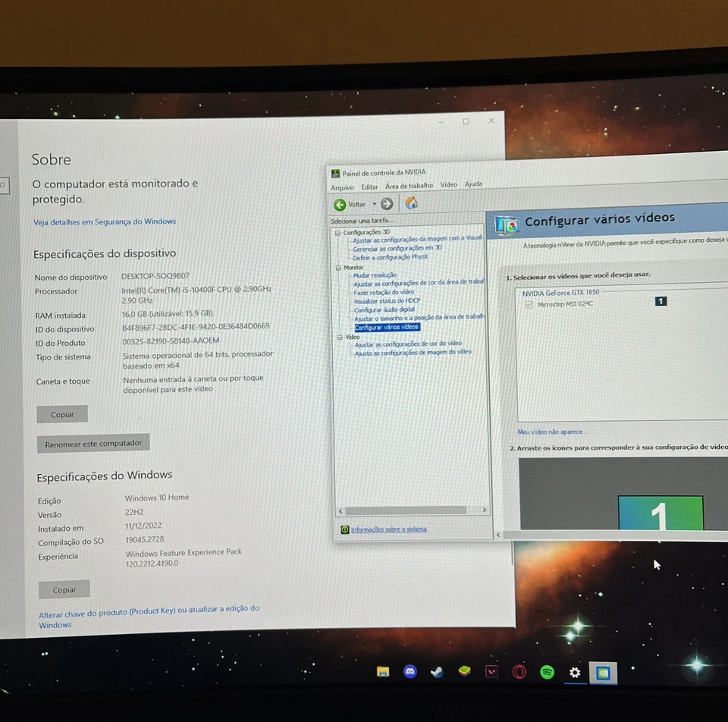Viewport: 728px width, 722px height.
Task: Close the Sobre settings window
Action: tap(491, 121)
